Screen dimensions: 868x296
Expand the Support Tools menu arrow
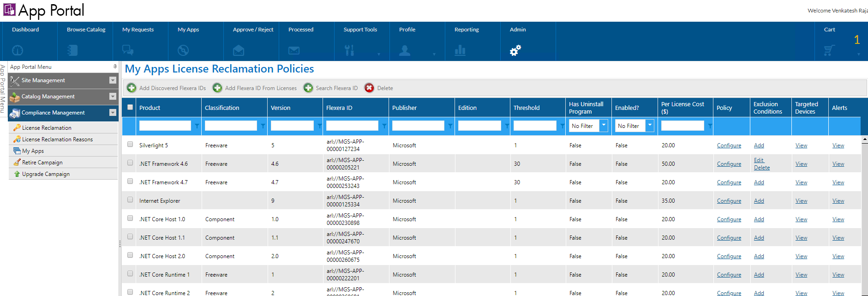point(379,54)
